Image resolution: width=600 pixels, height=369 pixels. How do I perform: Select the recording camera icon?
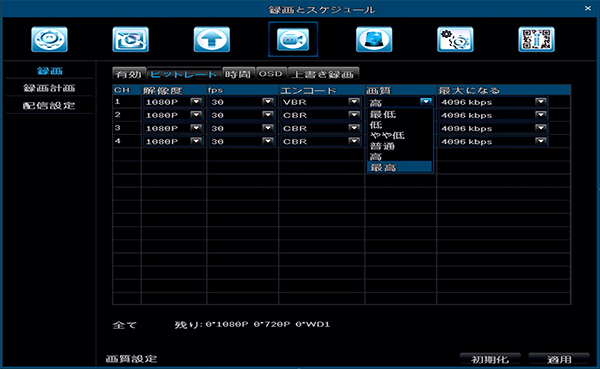[x=293, y=39]
